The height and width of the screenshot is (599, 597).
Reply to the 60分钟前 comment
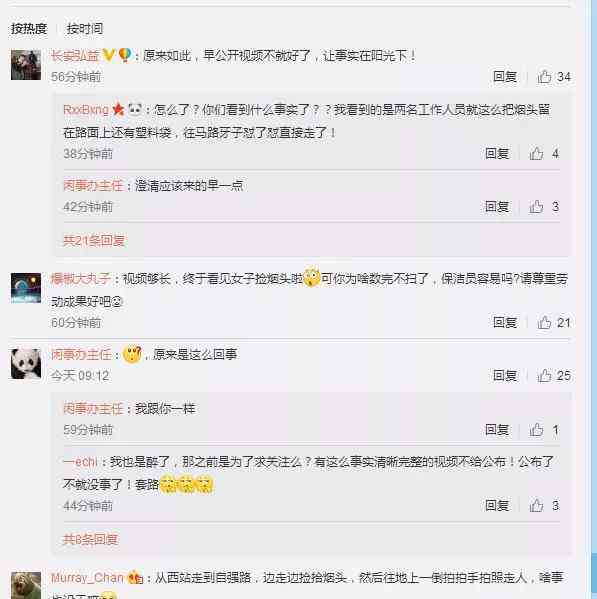tap(505, 322)
